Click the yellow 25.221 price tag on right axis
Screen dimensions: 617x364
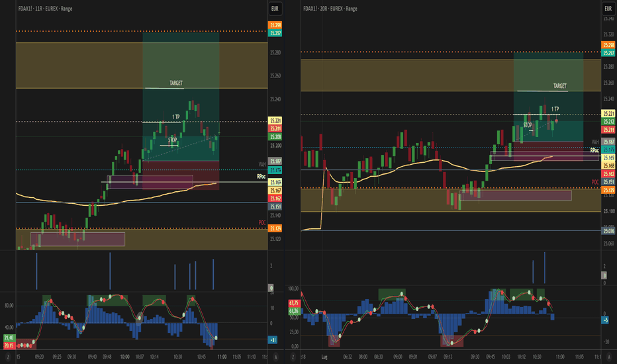(x=609, y=114)
